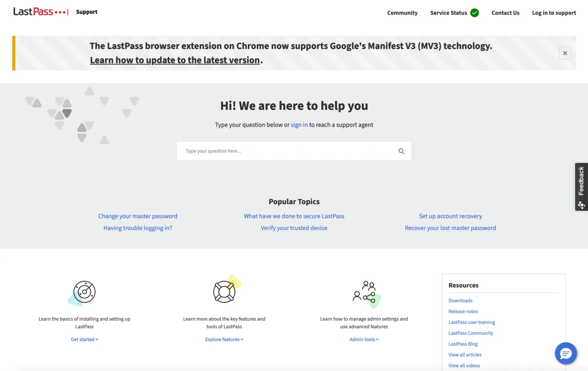Open What have we done to secure LastPass
The width and height of the screenshot is (588, 371).
click(294, 216)
